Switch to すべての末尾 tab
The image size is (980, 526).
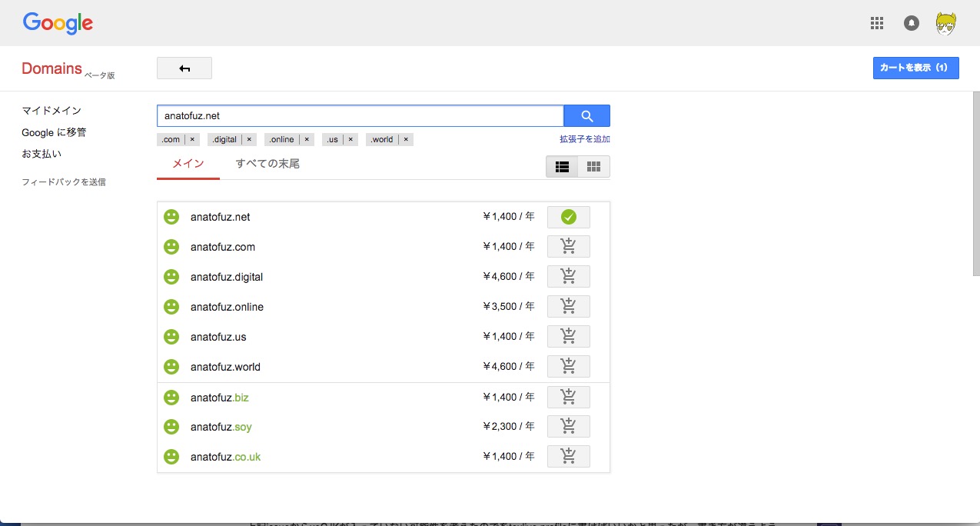tap(267, 164)
